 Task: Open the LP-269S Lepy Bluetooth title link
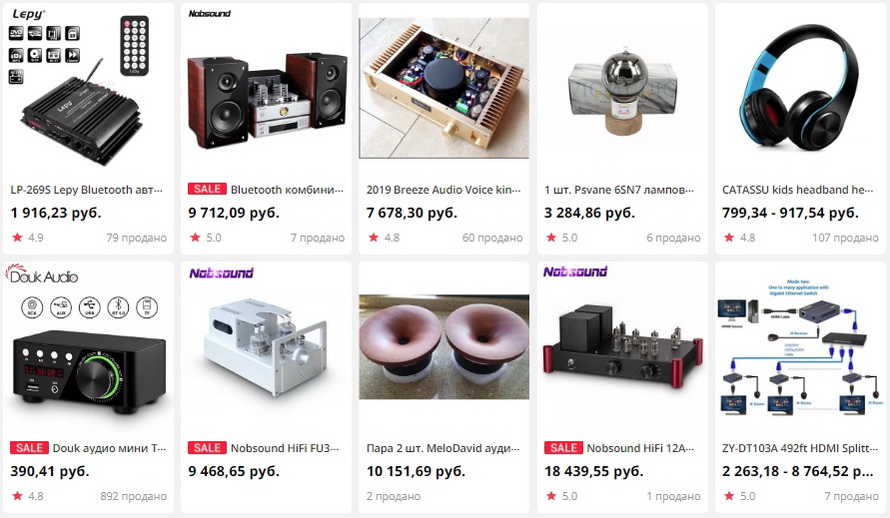tap(86, 189)
